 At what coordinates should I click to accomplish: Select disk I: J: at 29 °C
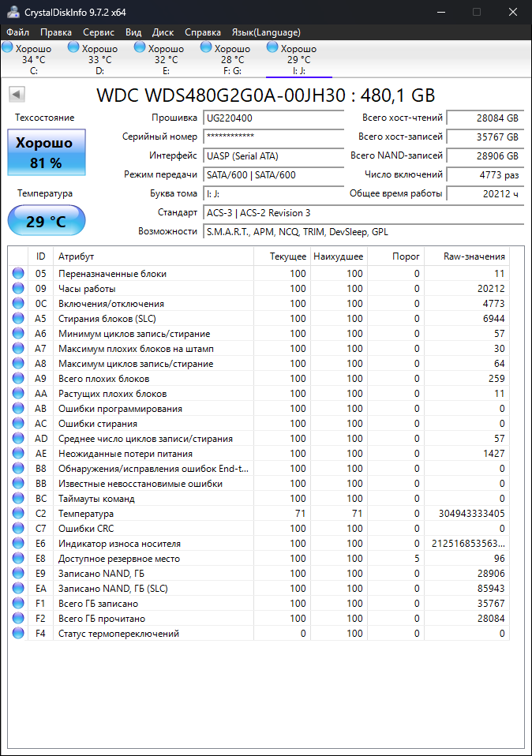[298, 60]
